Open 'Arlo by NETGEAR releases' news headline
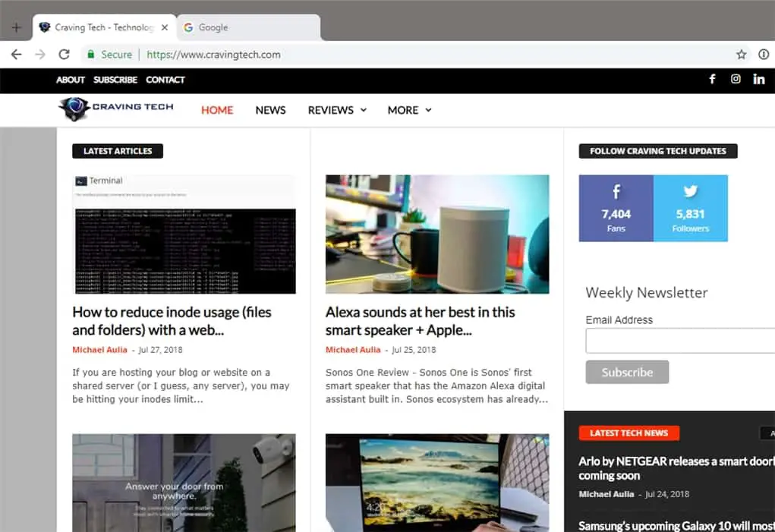 pos(676,468)
